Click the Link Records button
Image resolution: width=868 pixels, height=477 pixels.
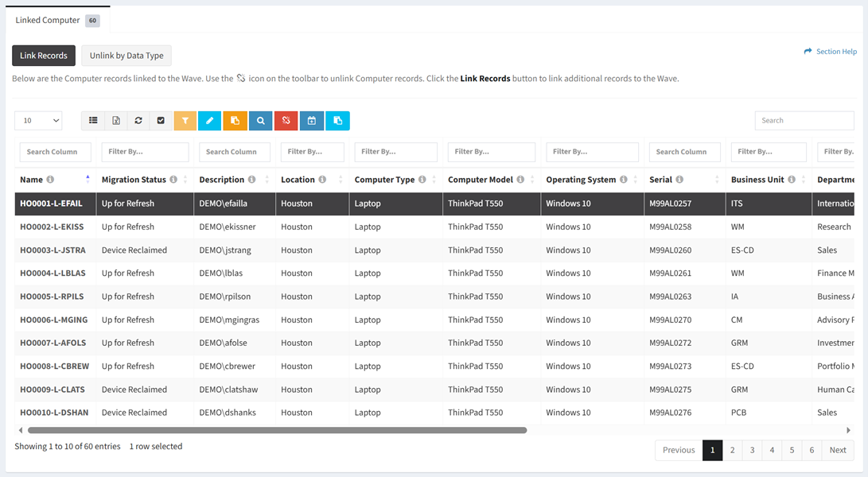tap(44, 56)
